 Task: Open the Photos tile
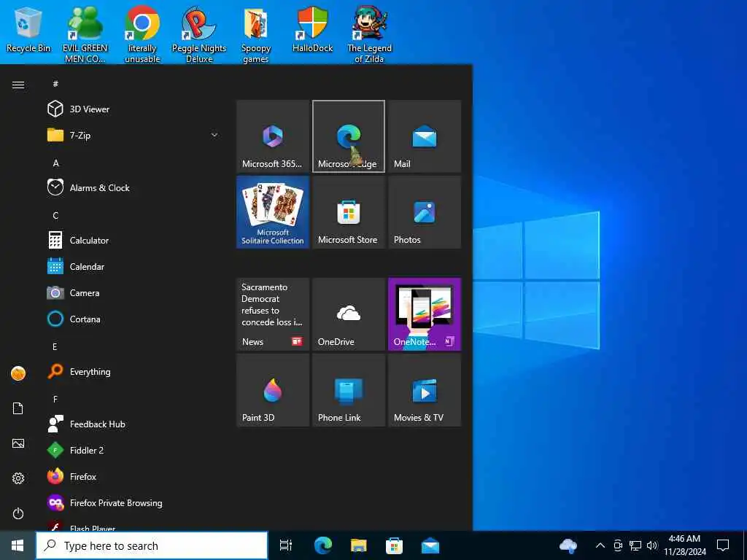coord(425,212)
